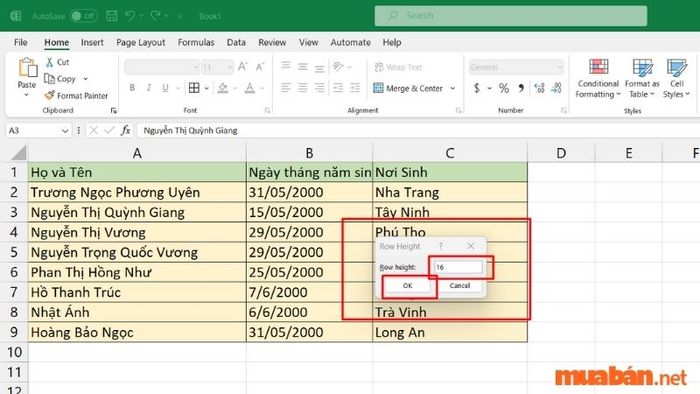This screenshot has height=394, width=700.
Task: Undo last action
Action: click(x=130, y=16)
